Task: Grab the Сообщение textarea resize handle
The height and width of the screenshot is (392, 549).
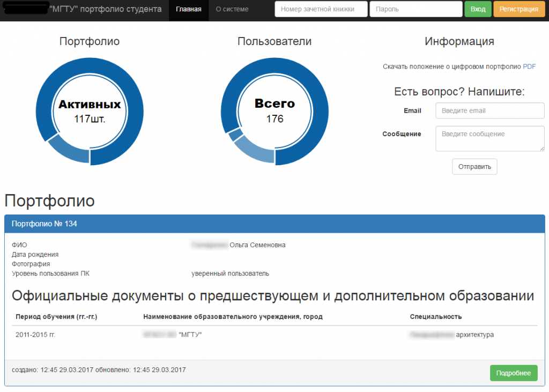Action: coord(541,149)
